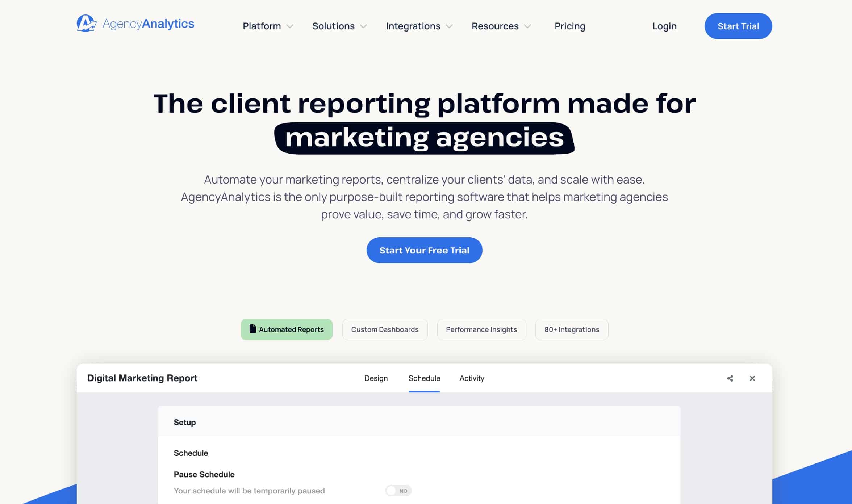This screenshot has width=852, height=504.
Task: Click Start Your Free Trial button
Action: point(424,250)
